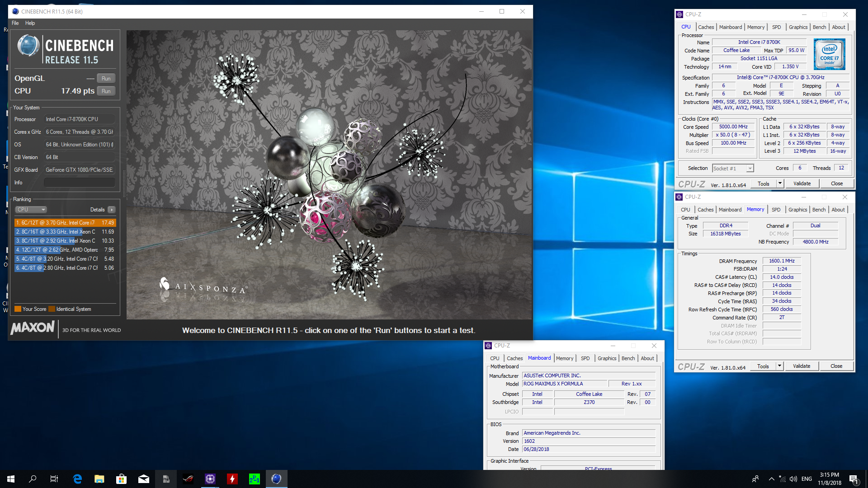Open Action Center notifications icon
This screenshot has width=868, height=488.
tap(854, 479)
